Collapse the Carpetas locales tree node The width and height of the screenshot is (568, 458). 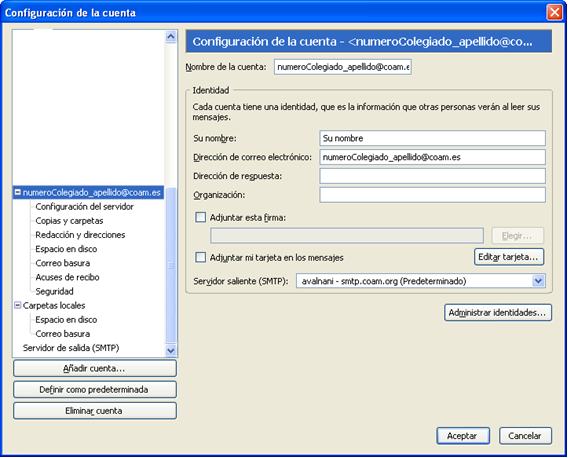click(x=17, y=305)
